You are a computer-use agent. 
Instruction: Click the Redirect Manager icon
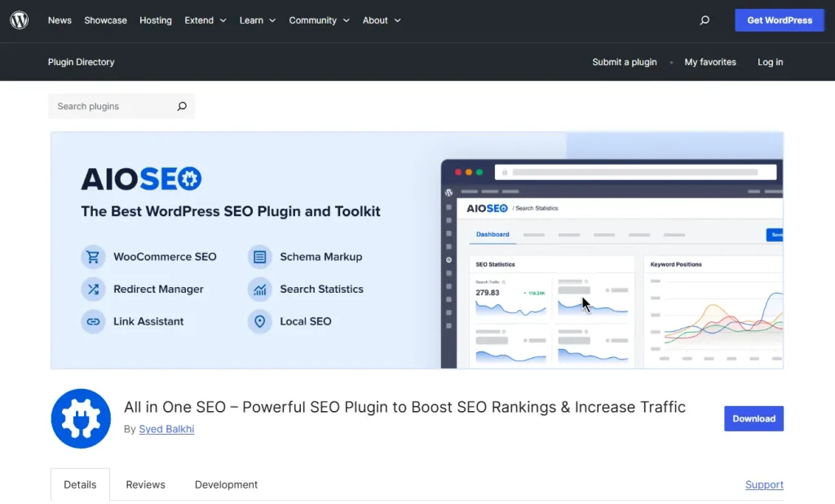click(x=93, y=289)
